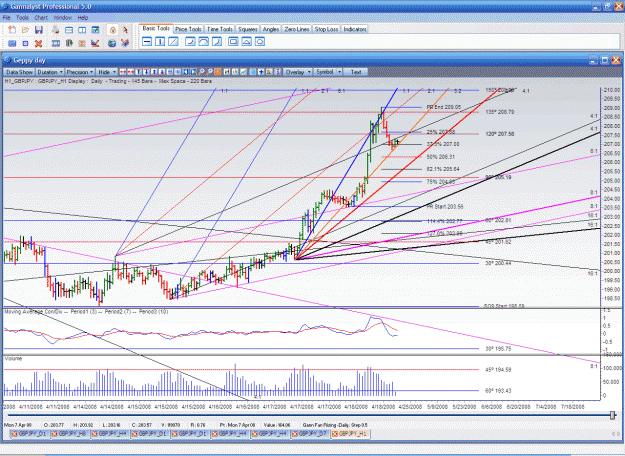Expand the Duration dropdown
The width and height of the screenshot is (625, 456).
click(x=50, y=72)
